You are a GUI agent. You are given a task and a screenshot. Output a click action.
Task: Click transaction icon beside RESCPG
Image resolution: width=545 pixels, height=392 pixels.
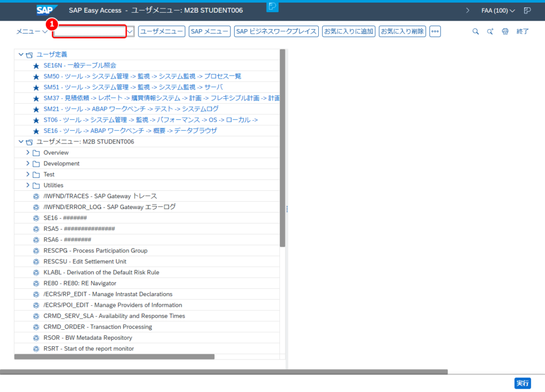36,251
